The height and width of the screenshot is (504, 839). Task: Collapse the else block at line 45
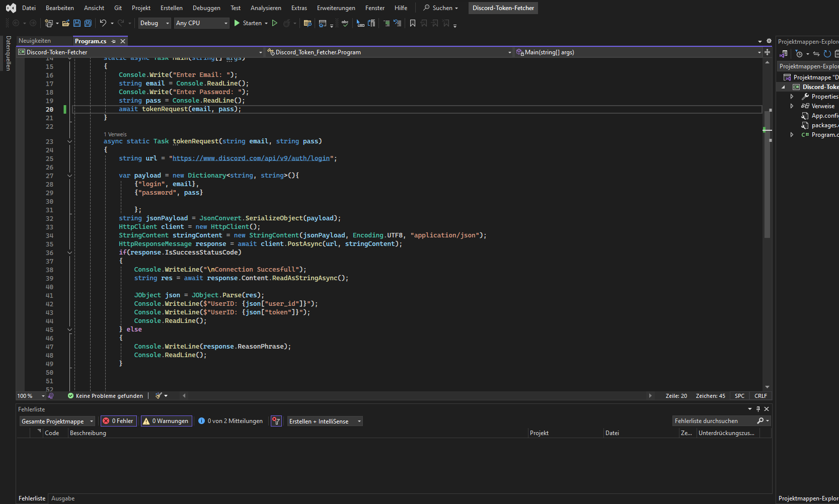(x=69, y=329)
